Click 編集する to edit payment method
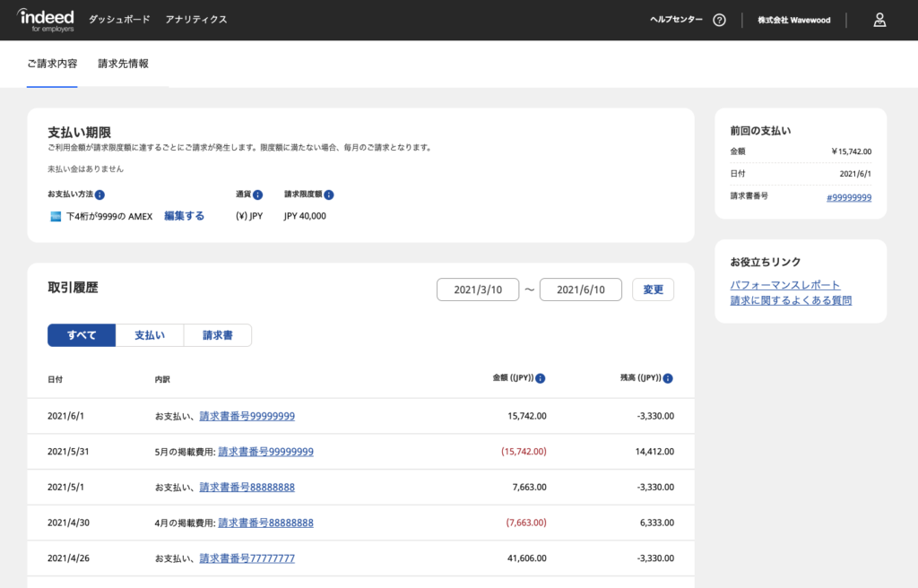This screenshot has height=588, width=918. (184, 216)
